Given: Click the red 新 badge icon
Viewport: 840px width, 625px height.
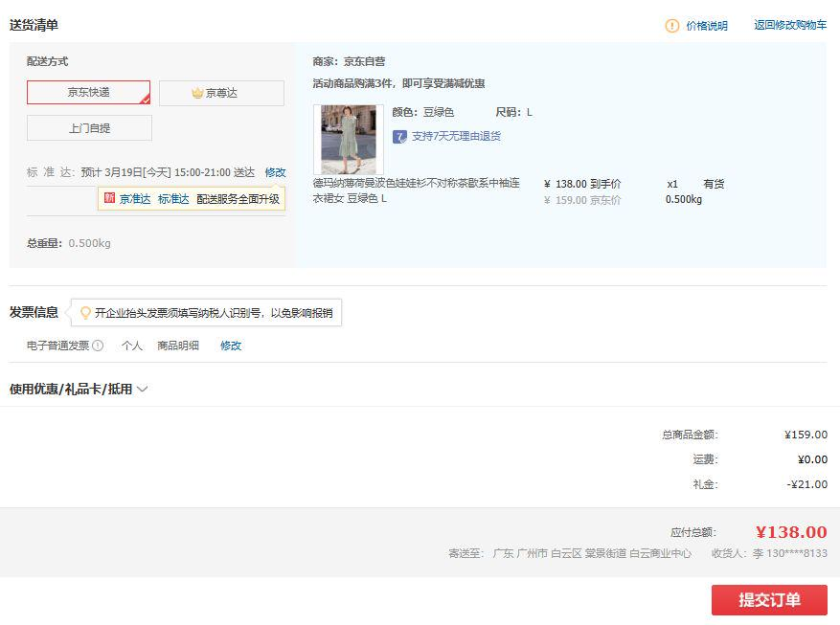Looking at the screenshot, I should pyautogui.click(x=109, y=198).
